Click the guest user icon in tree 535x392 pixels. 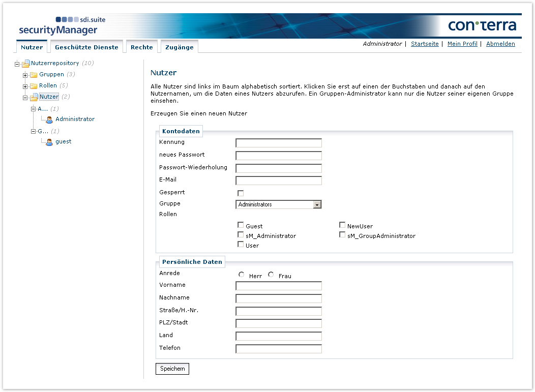[49, 142]
